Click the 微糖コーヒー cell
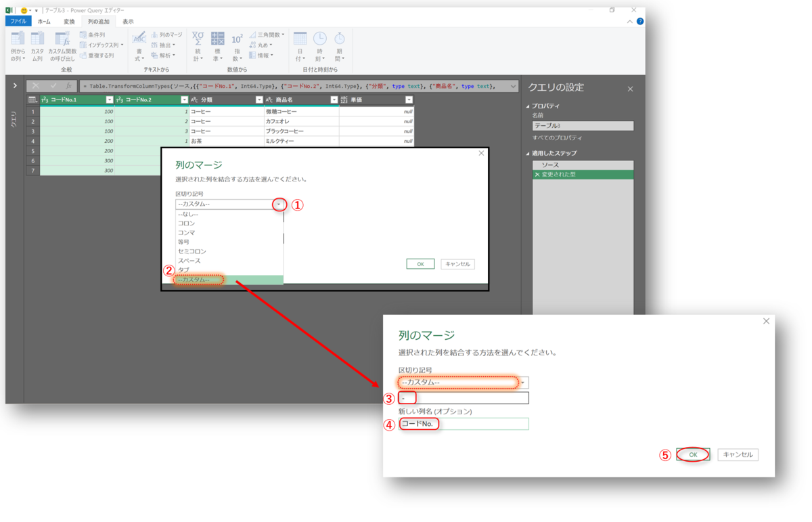 [302, 111]
